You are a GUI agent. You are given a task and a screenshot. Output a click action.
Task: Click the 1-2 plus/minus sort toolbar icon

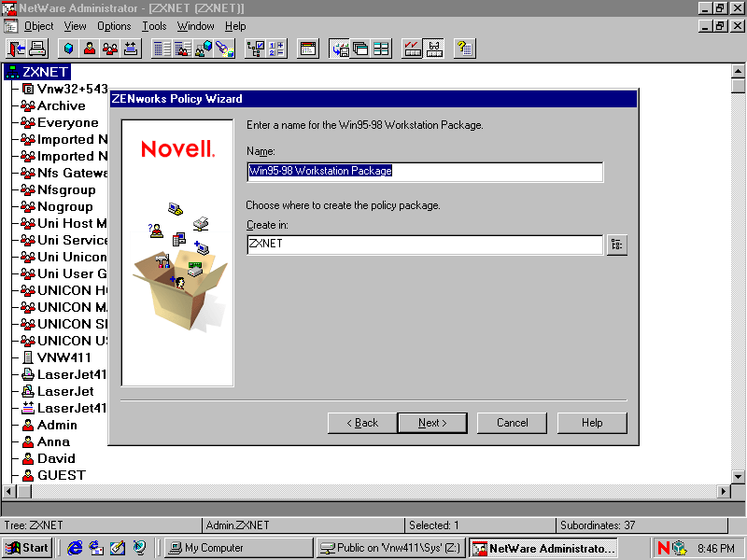pos(276,49)
